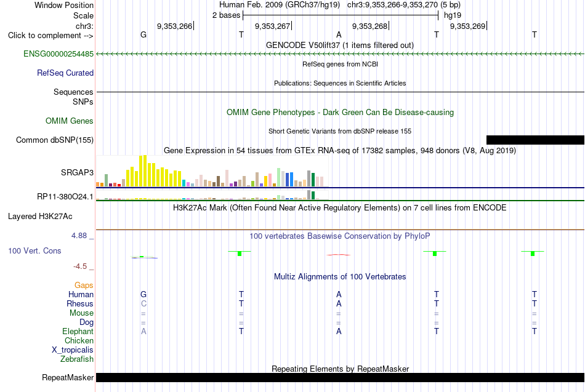Click the Elephant species alignment label
Viewport: 585px width, 392px height.
[x=78, y=332]
